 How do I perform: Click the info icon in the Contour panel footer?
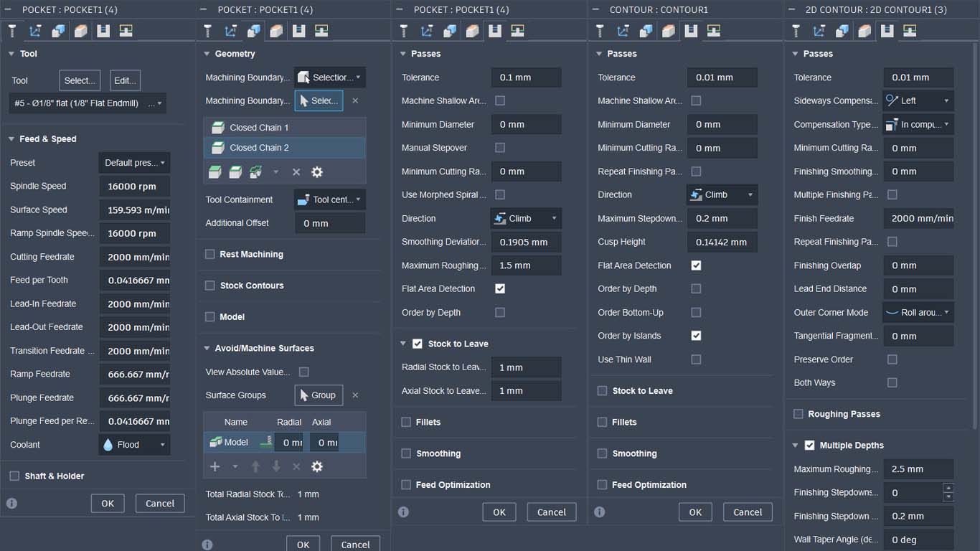coord(599,512)
